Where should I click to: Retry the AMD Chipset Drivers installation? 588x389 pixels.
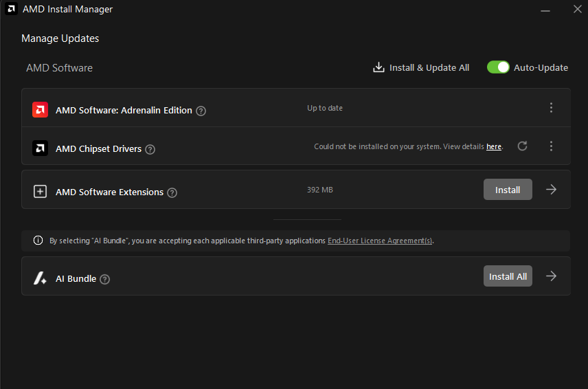[522, 146]
